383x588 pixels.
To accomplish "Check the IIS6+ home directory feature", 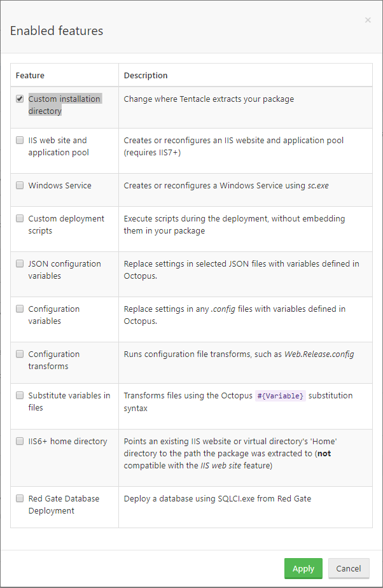I will tap(20, 440).
